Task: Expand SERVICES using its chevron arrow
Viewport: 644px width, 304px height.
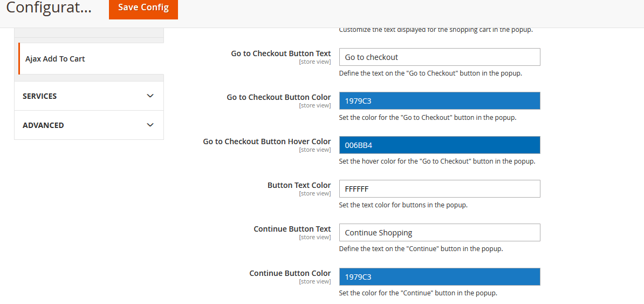Action: point(150,96)
